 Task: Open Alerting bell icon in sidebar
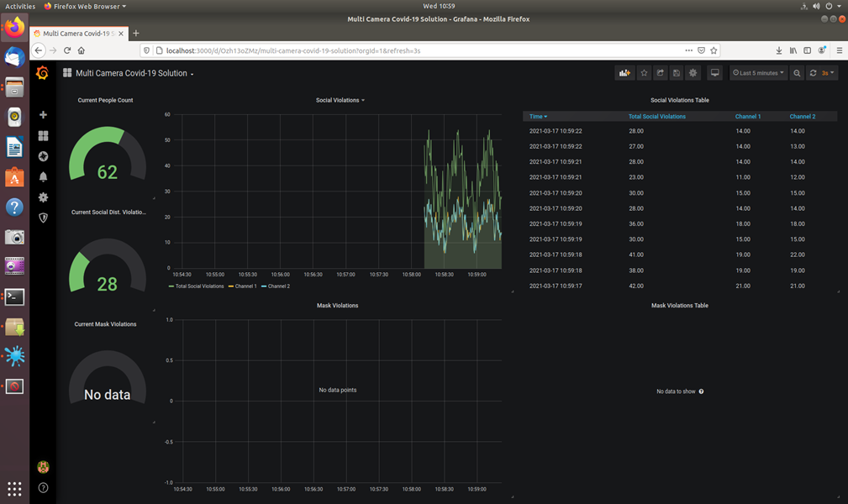point(43,176)
